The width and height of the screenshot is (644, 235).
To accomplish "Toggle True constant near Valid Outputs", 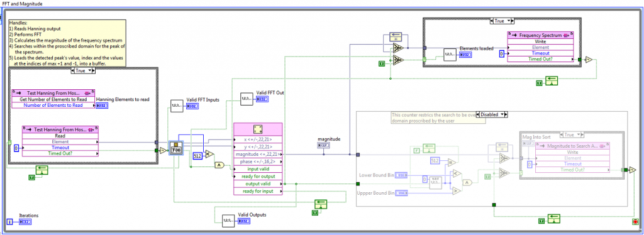I will [314, 213].
